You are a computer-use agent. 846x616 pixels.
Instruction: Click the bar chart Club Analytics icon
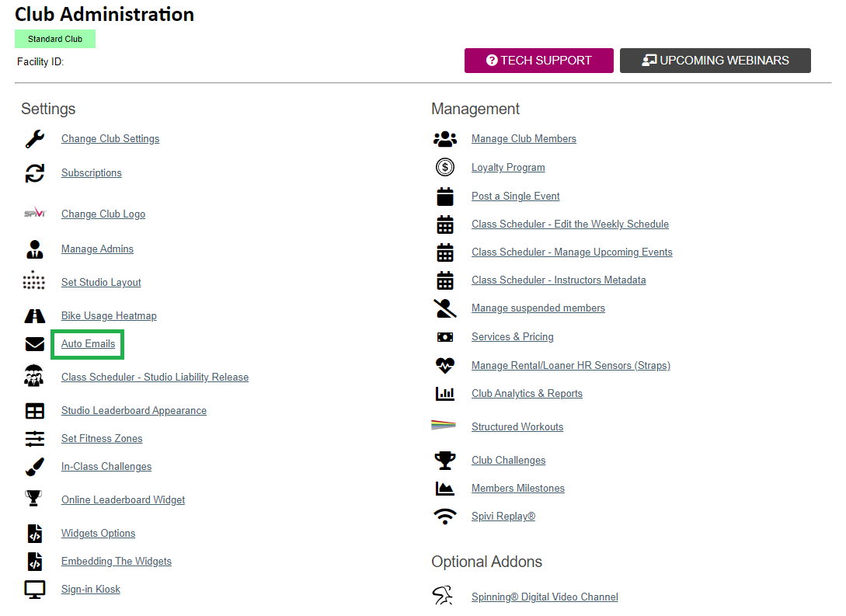tap(445, 393)
